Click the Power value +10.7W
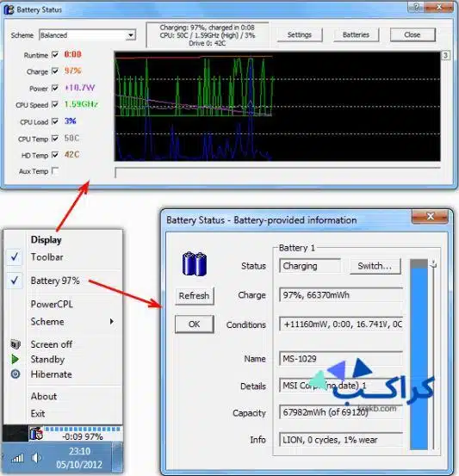This screenshot has height=476, width=459. click(x=79, y=88)
